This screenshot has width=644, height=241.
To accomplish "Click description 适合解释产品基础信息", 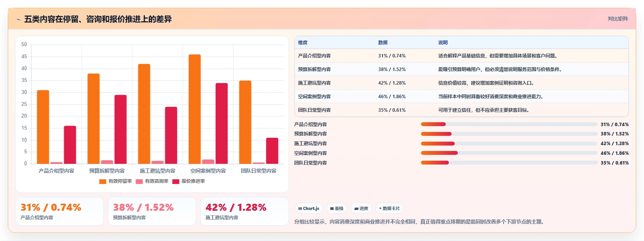I will click(x=499, y=56).
